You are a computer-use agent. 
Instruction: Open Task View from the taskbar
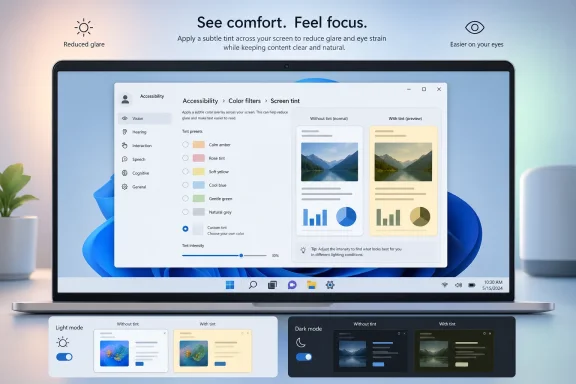(x=272, y=285)
